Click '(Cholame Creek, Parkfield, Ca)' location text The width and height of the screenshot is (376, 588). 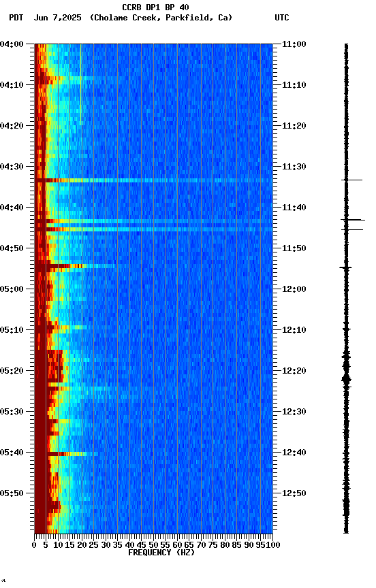161,18
